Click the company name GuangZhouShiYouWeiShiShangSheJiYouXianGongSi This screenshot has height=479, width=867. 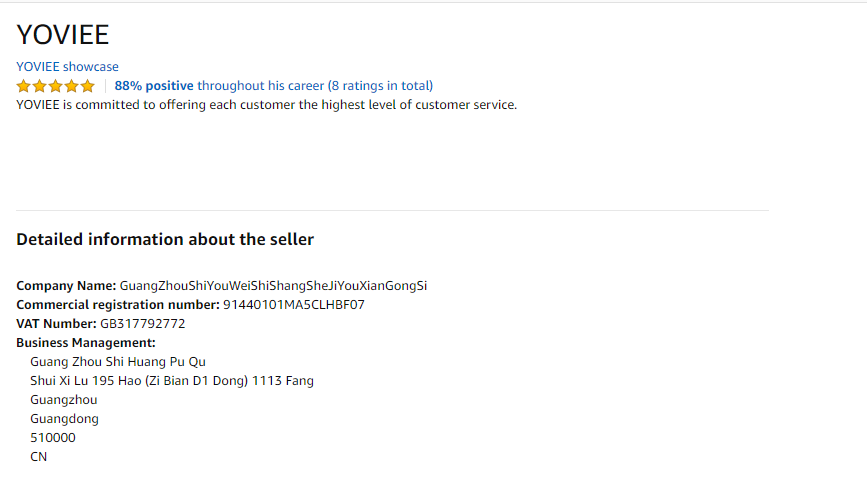[x=273, y=286]
